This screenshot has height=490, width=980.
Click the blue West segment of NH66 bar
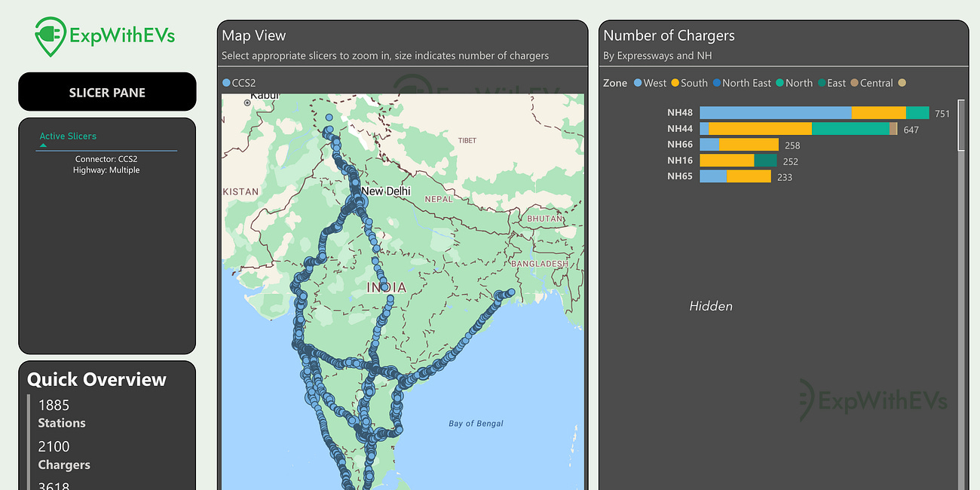click(709, 145)
